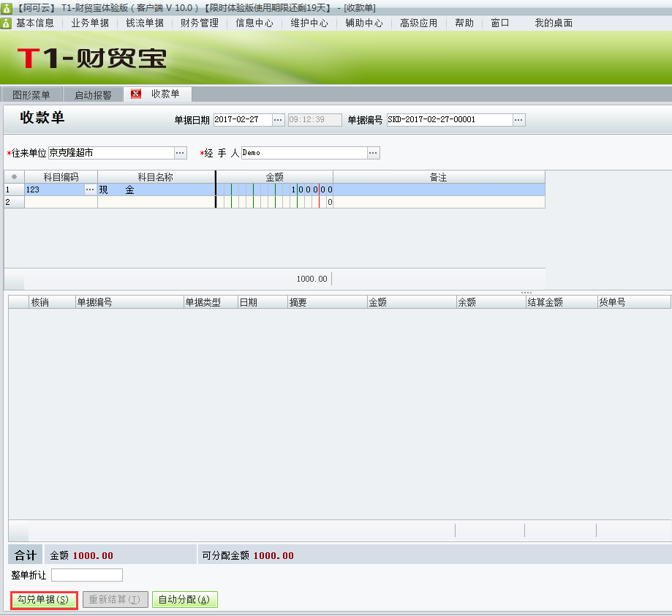Open the 业务单据 menu
The height and width of the screenshot is (616, 672).
pos(89,23)
